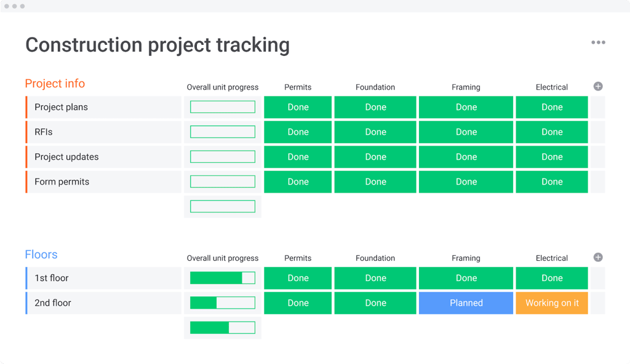Click the Done Permits cell for Project plans
This screenshot has height=364, width=630.
click(298, 107)
